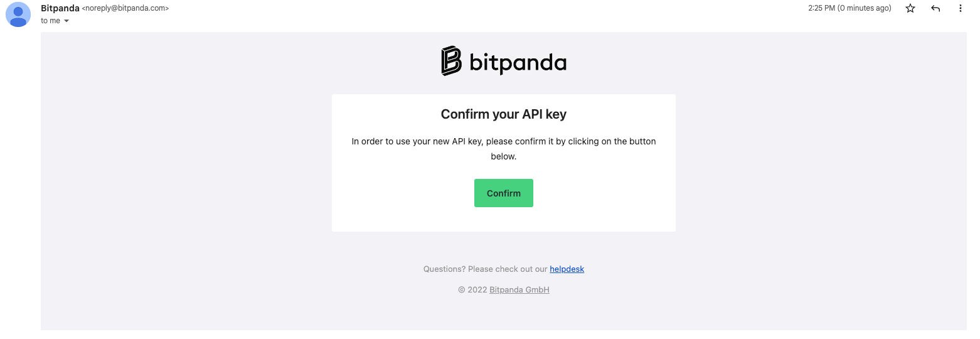Click the "to me" recipient label
The image size is (980, 339).
click(x=50, y=21)
